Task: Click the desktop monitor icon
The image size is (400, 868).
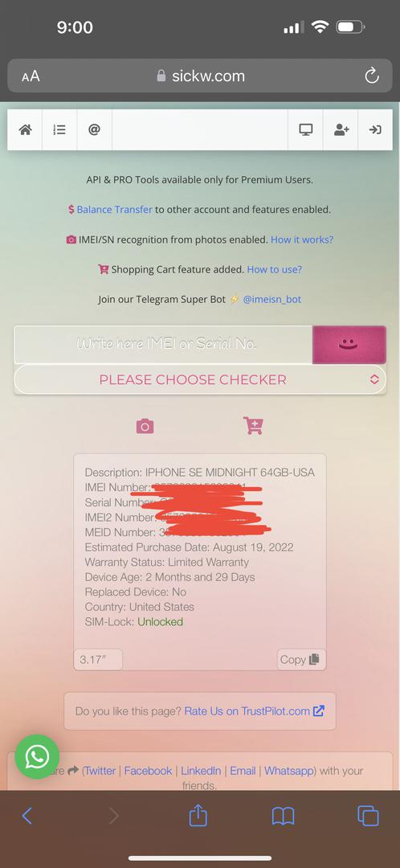Action: (x=305, y=129)
